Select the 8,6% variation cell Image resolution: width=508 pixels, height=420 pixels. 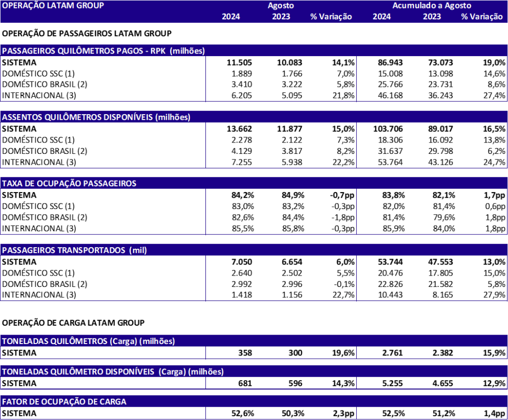click(496, 84)
